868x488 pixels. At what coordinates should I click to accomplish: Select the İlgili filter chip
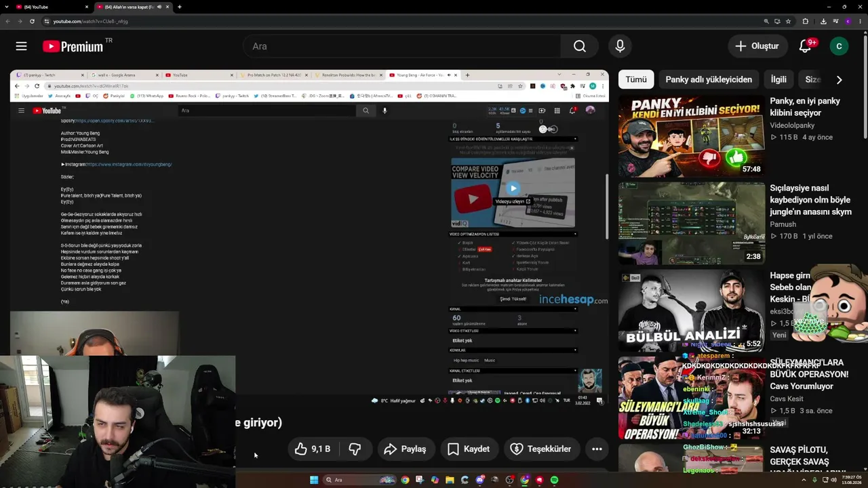(778, 79)
